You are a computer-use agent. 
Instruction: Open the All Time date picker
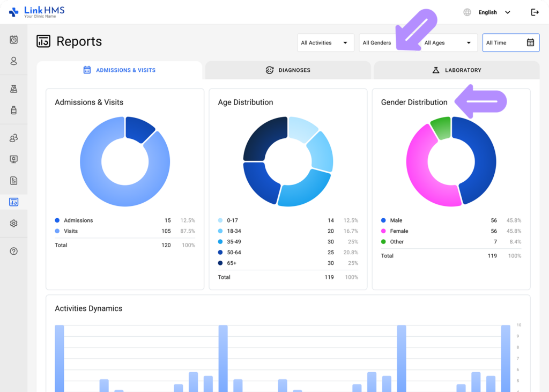(510, 42)
